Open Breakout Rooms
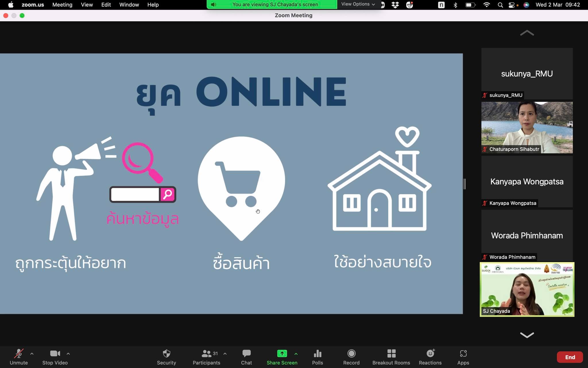This screenshot has height=368, width=588. pos(391,354)
